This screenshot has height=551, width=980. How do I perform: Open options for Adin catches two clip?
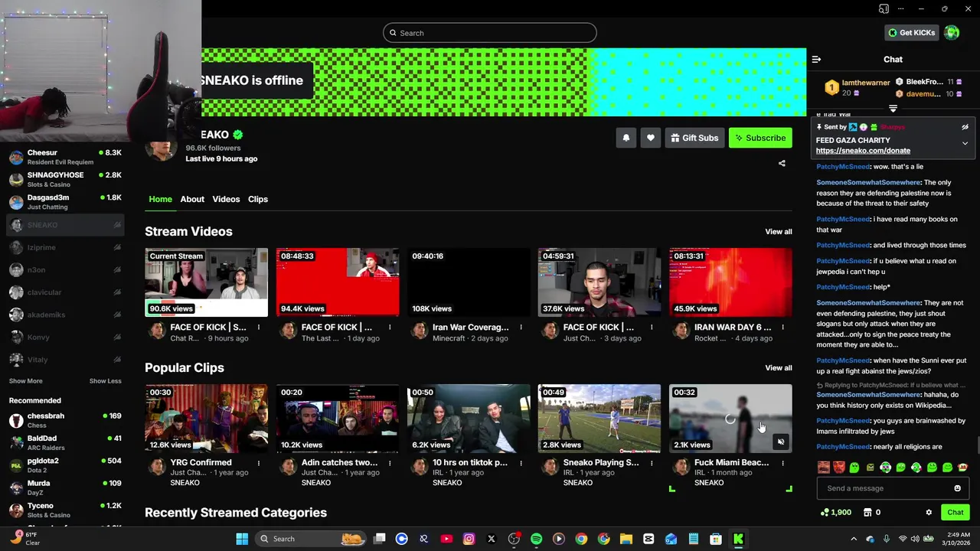389,463
